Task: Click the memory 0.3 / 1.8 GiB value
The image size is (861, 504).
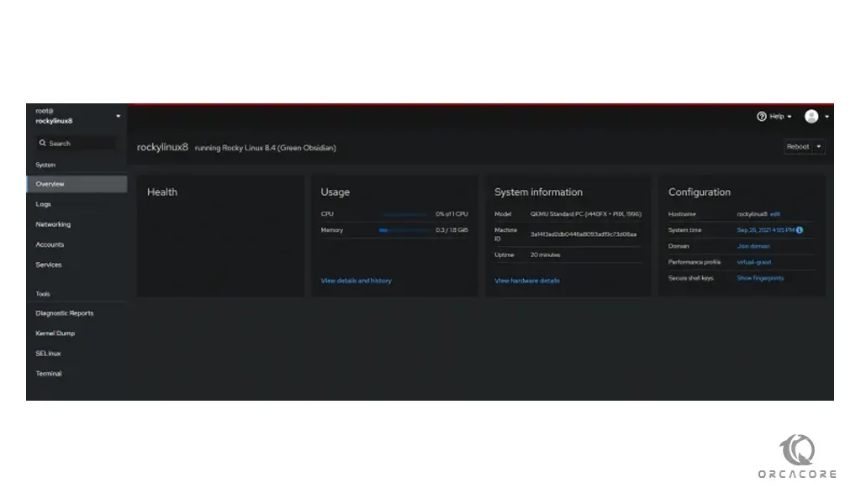Action: pyautogui.click(x=452, y=230)
